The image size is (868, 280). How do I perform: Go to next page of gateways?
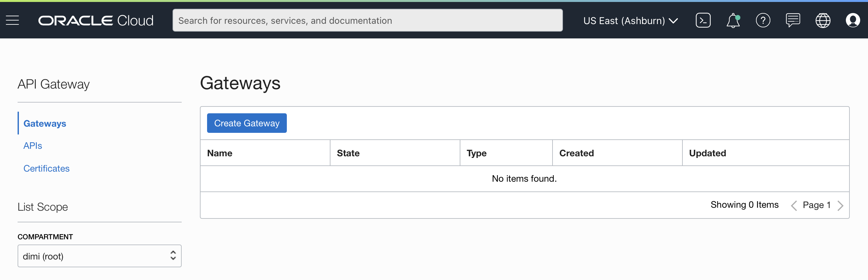click(x=840, y=205)
